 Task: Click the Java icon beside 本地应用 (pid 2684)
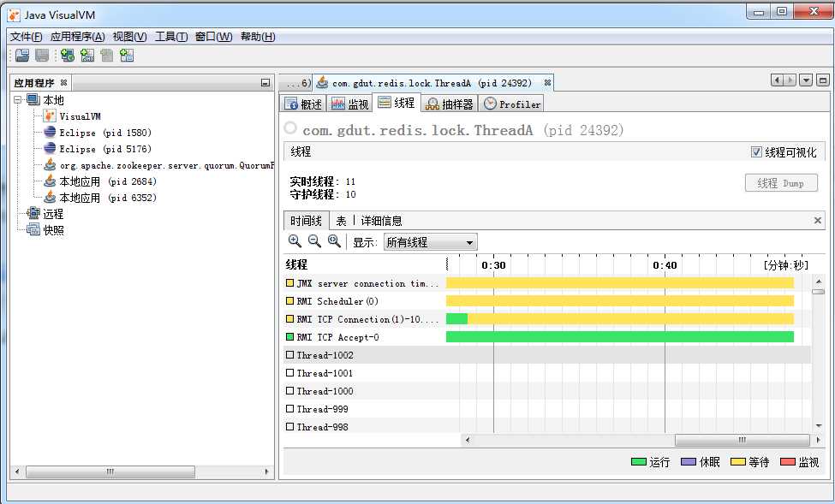50,181
